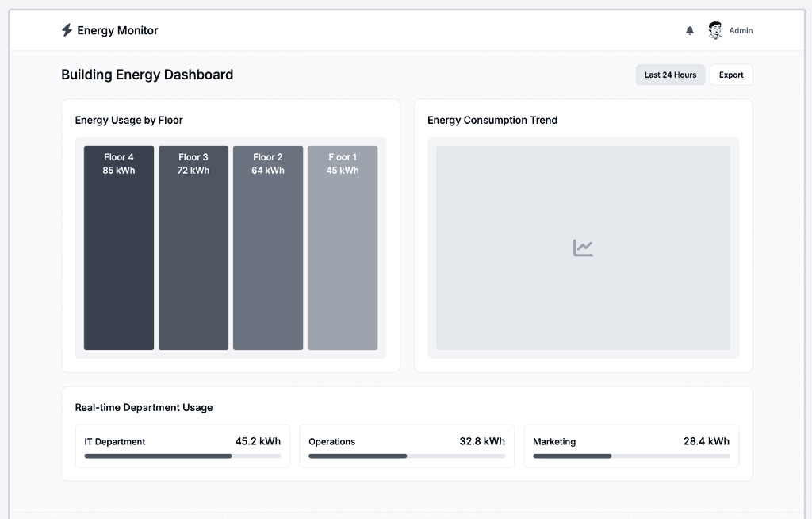
Task: Open the Admin user menu label
Action: [x=741, y=31]
